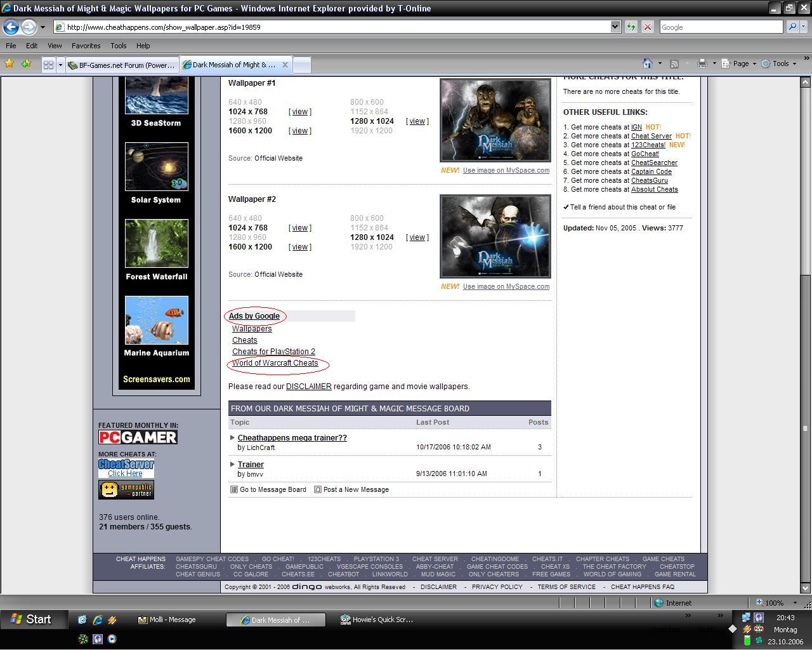Viewport: 812px width, 650px height.
Task: Open the Captain Code cheats link
Action: tap(652, 171)
